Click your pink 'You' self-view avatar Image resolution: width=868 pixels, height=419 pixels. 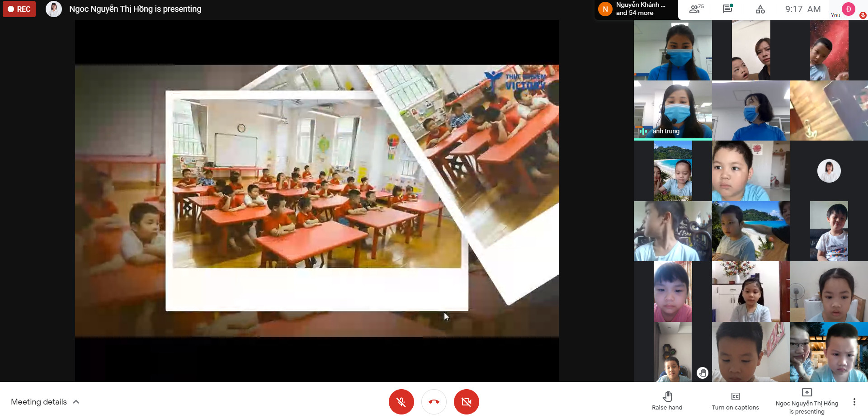pyautogui.click(x=848, y=9)
